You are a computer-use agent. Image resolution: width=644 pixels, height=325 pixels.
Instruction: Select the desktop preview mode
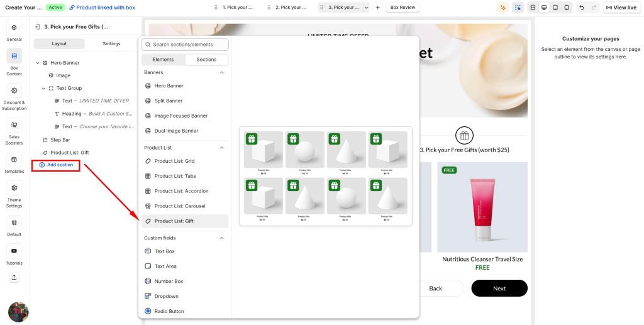[x=544, y=8]
